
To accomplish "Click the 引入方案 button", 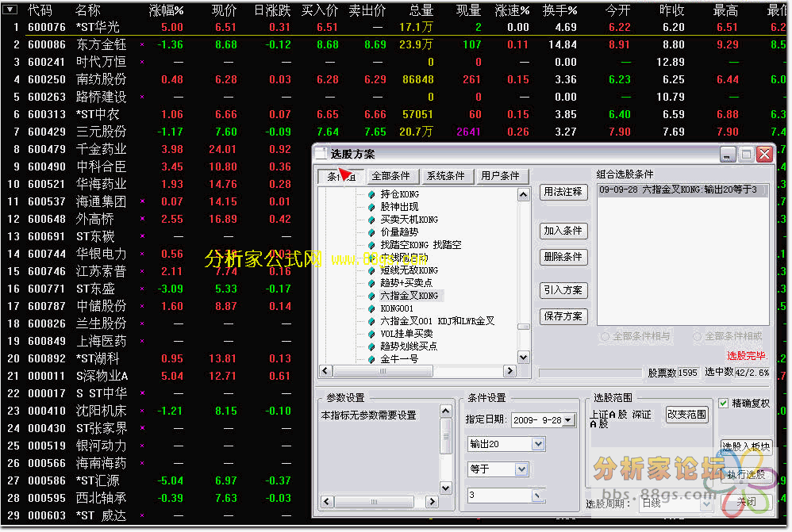I will [563, 290].
